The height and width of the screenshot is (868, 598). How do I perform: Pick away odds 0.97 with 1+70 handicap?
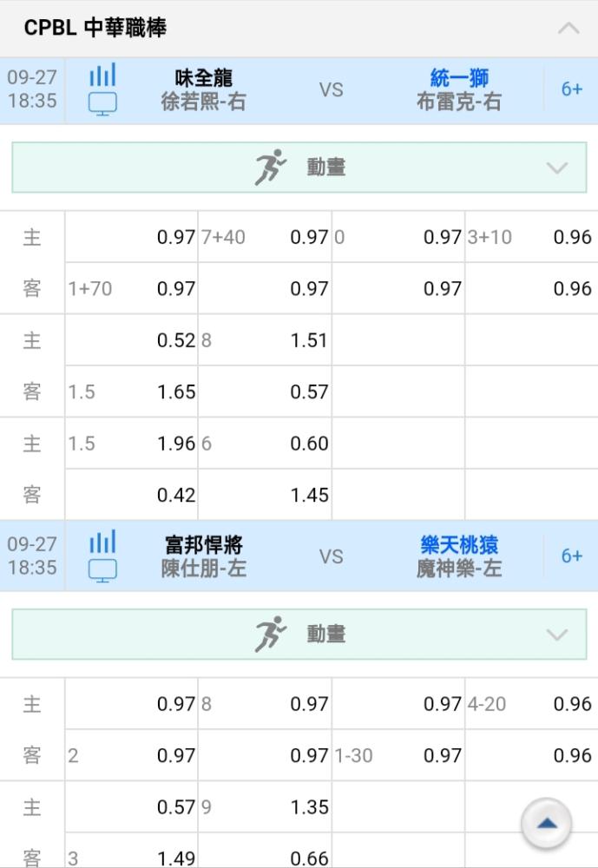tap(176, 288)
